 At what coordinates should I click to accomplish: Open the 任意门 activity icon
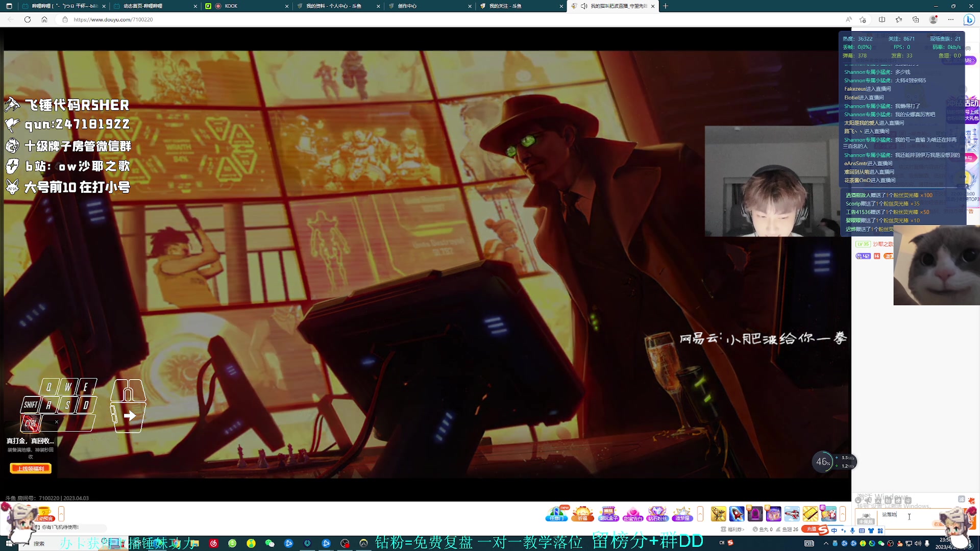pos(557,514)
